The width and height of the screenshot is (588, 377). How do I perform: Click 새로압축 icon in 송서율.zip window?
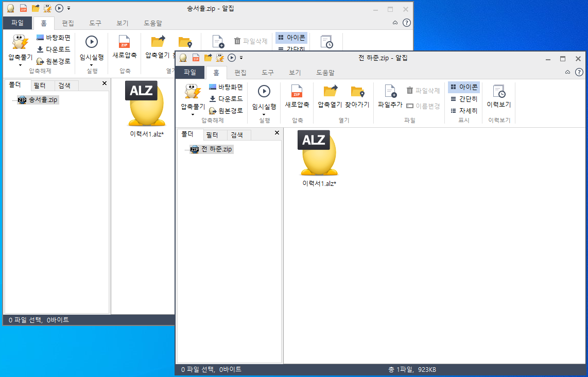pyautogui.click(x=125, y=42)
